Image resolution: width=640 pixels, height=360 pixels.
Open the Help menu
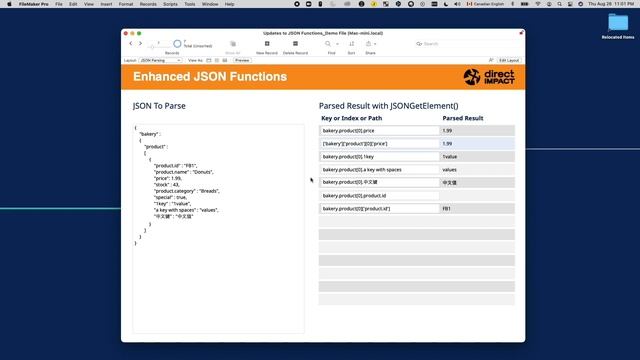229,4
